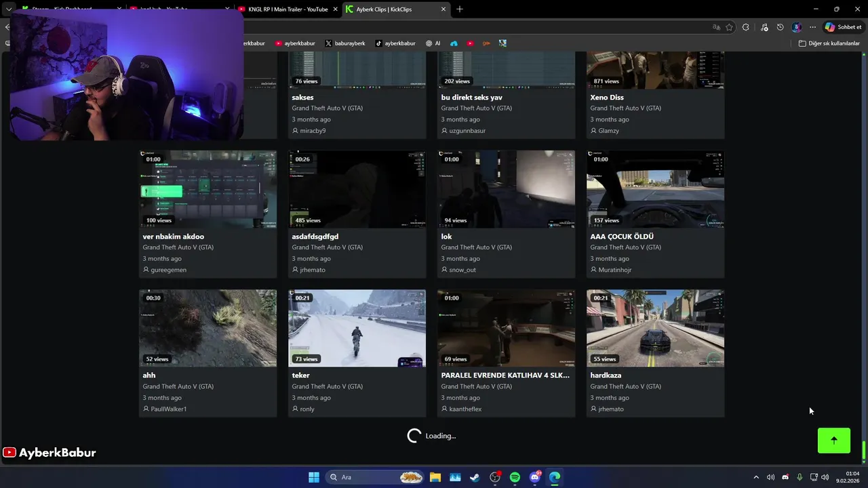The width and height of the screenshot is (868, 488).
Task: Open 'PARALEL EVRENDE KATLIHAV 4 SLK...' clip title
Action: 505,375
